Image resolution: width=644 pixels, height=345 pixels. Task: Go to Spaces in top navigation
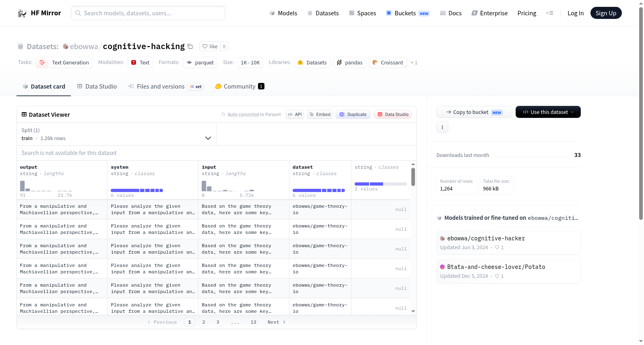pos(363,13)
